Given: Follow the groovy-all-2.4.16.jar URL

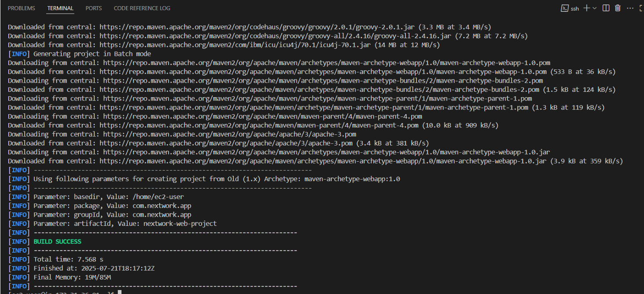Looking at the screenshot, I should [275, 36].
